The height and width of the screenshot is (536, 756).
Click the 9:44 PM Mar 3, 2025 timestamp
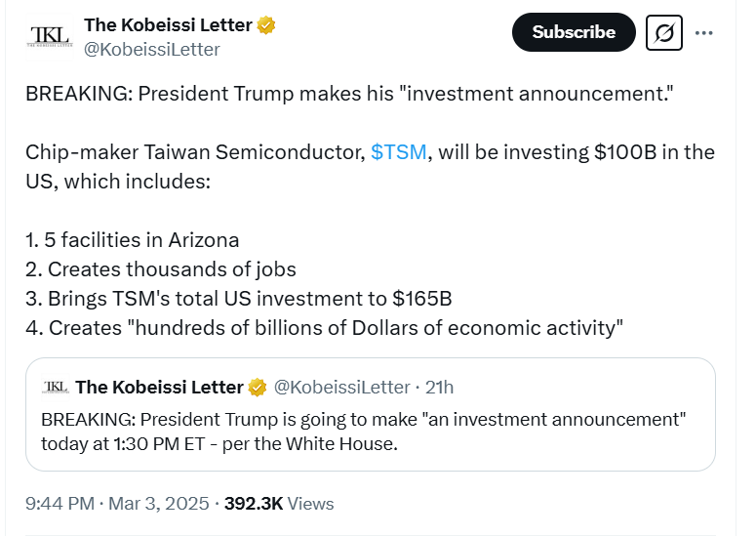(117, 504)
